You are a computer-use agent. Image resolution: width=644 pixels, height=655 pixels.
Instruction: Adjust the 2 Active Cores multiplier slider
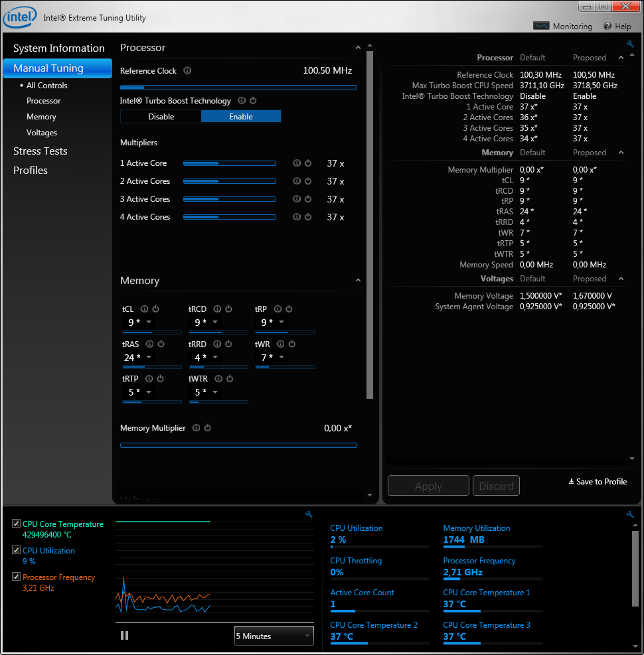(229, 181)
